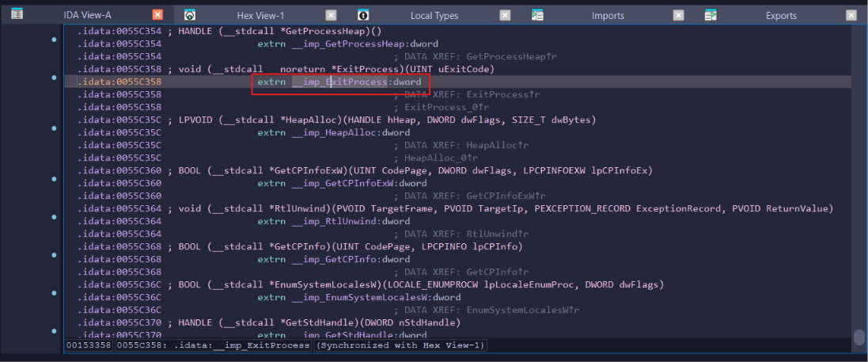Click status bar location 0055C358: .idata:__imp_ExitProcess
The image size is (868, 362).
(214, 345)
